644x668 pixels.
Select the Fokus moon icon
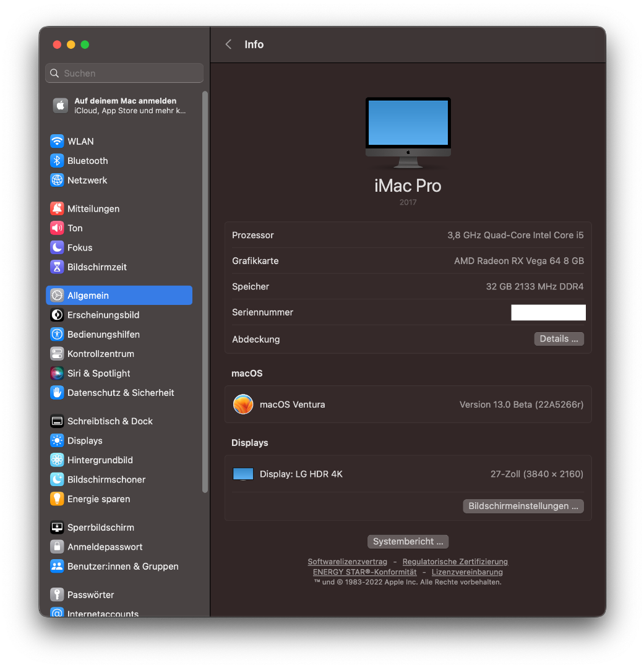click(x=57, y=247)
